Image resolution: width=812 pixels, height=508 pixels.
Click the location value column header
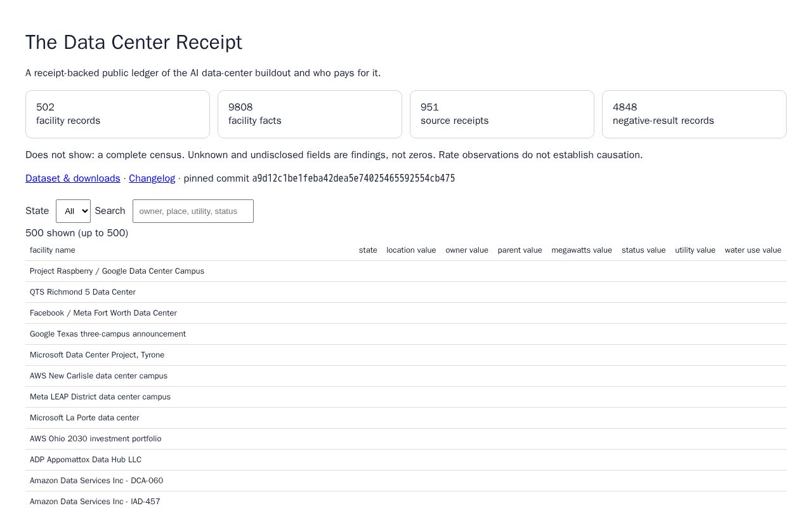point(411,250)
